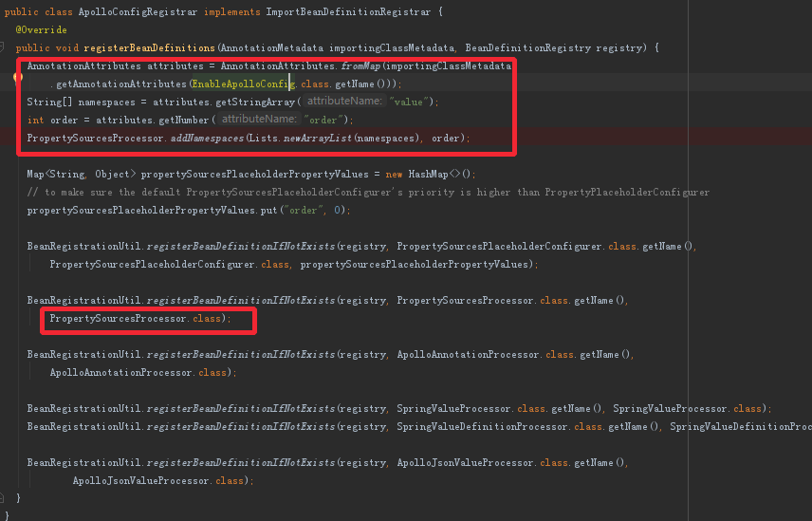
Task: Click the "value" string literal
Action: click(x=409, y=102)
